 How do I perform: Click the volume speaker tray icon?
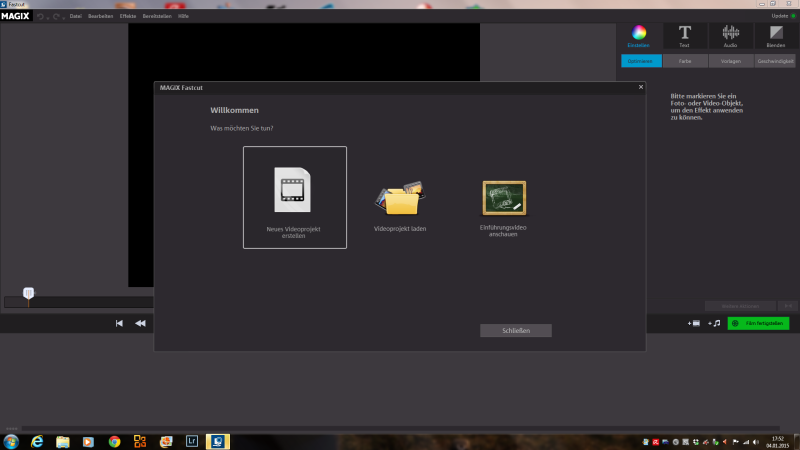tap(756, 442)
